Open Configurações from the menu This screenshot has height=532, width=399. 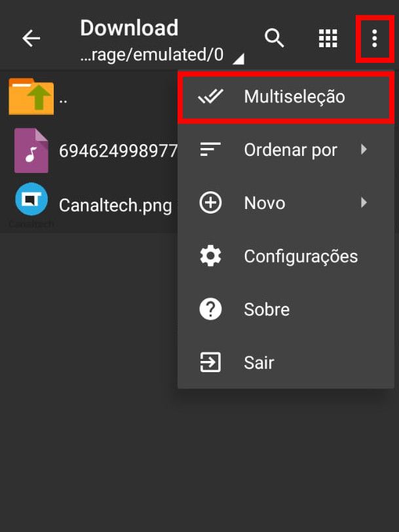286,256
